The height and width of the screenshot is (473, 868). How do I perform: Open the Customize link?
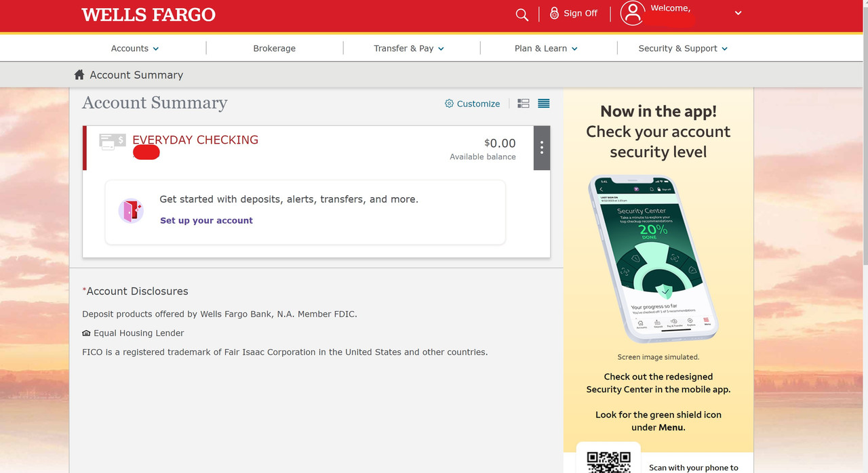click(478, 104)
